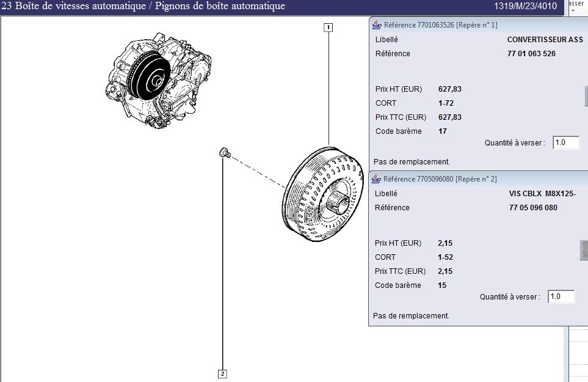The image size is (588, 382).
Task: Edit quantity field for the VIS CBLX part
Action: pyautogui.click(x=561, y=296)
